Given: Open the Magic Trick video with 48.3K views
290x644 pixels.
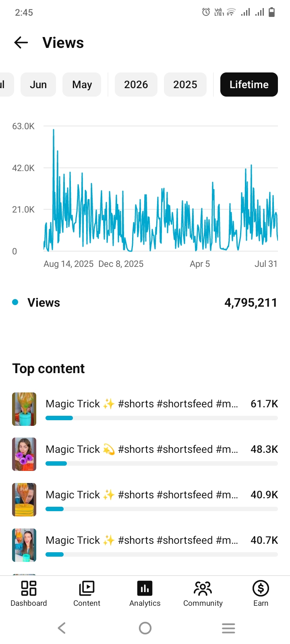Looking at the screenshot, I should [145, 454].
